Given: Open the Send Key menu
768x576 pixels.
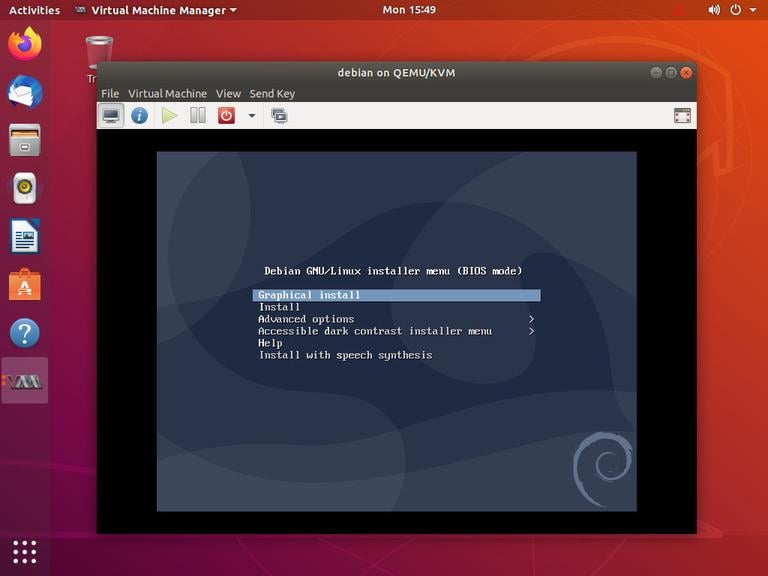Looking at the screenshot, I should (x=272, y=93).
